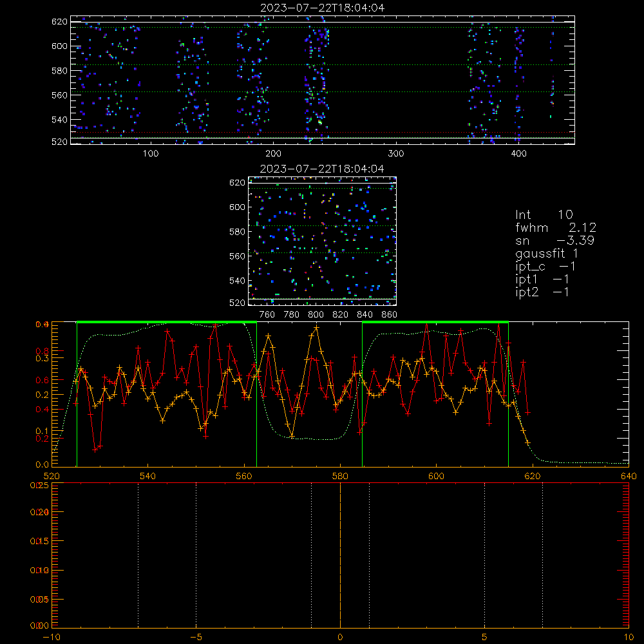Click the '860' x-axis label of middle image
Image resolution: width=644 pixels, height=644 pixels.
(390, 315)
